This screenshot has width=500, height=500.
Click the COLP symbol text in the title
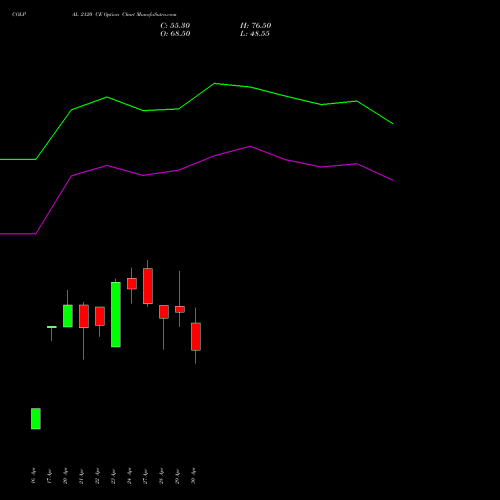coord(19,14)
